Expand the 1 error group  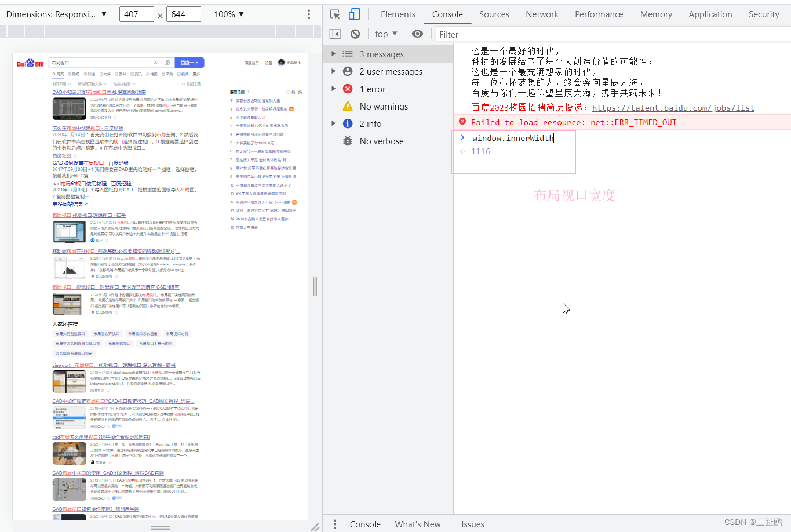[x=333, y=89]
